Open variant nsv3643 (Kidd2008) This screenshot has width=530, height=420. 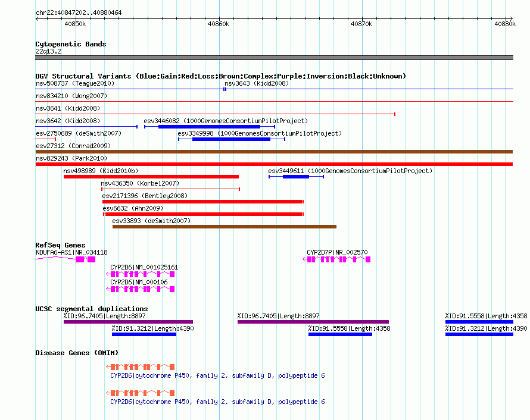point(257,83)
